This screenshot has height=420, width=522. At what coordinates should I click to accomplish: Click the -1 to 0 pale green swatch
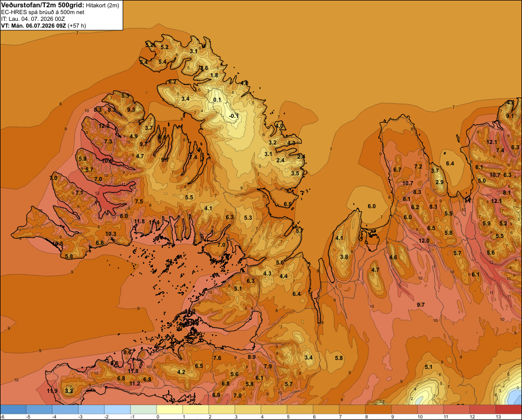coord(144,409)
